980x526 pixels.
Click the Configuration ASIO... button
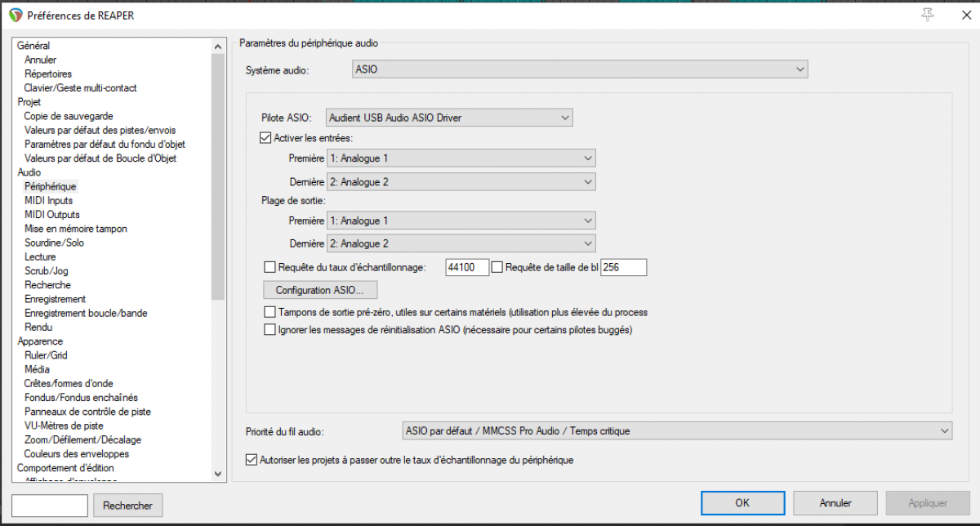click(x=320, y=290)
